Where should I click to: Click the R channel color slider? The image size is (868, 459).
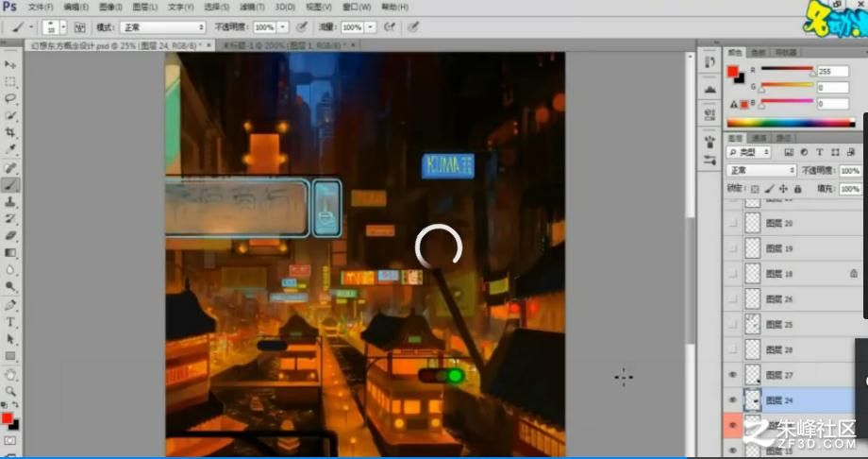787,69
